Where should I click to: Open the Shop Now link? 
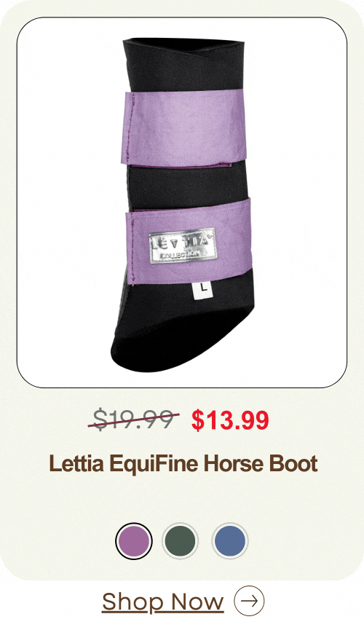(x=163, y=602)
